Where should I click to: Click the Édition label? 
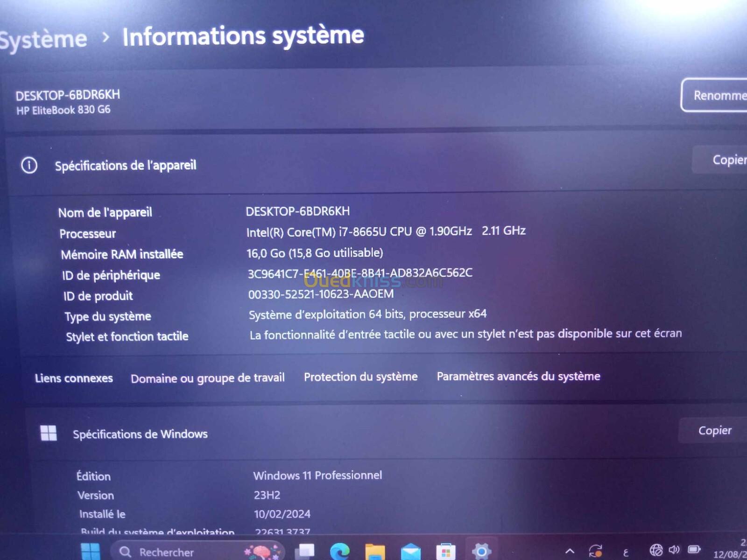(x=93, y=476)
